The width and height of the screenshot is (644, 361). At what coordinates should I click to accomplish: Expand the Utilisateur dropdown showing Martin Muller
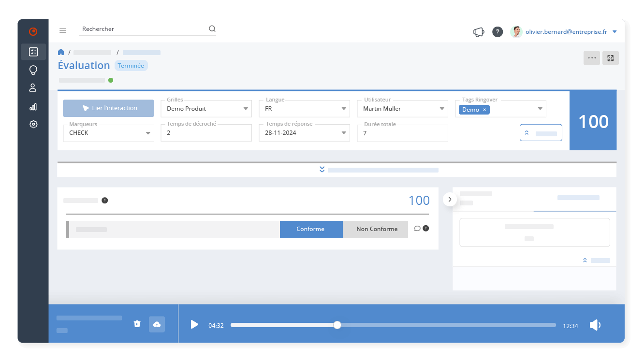(x=403, y=109)
